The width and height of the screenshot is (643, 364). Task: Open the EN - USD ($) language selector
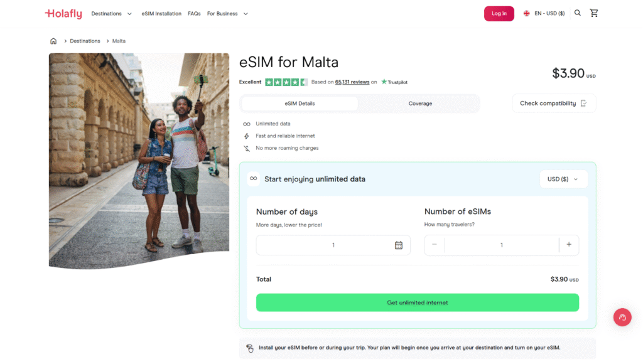pos(544,13)
